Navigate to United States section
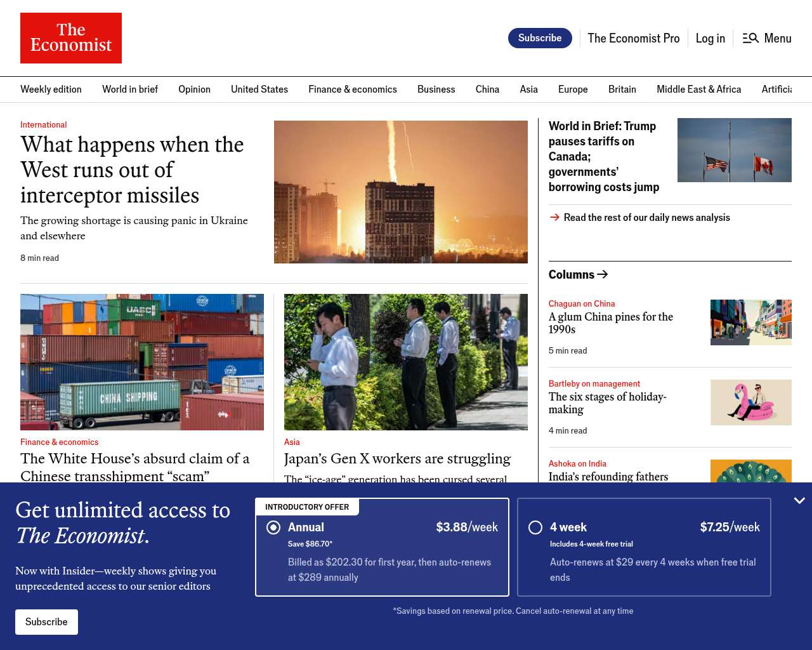 point(259,90)
